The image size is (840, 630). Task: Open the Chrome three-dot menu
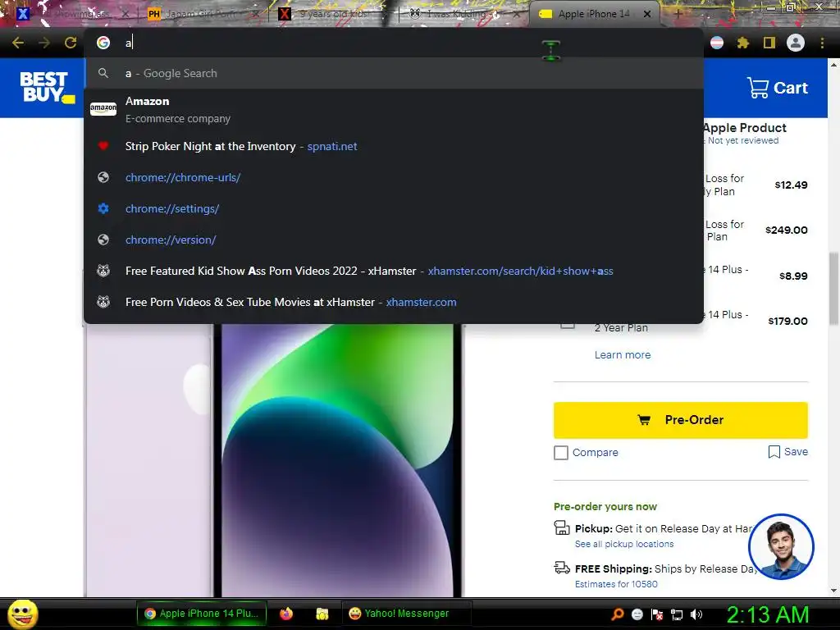pos(822,43)
